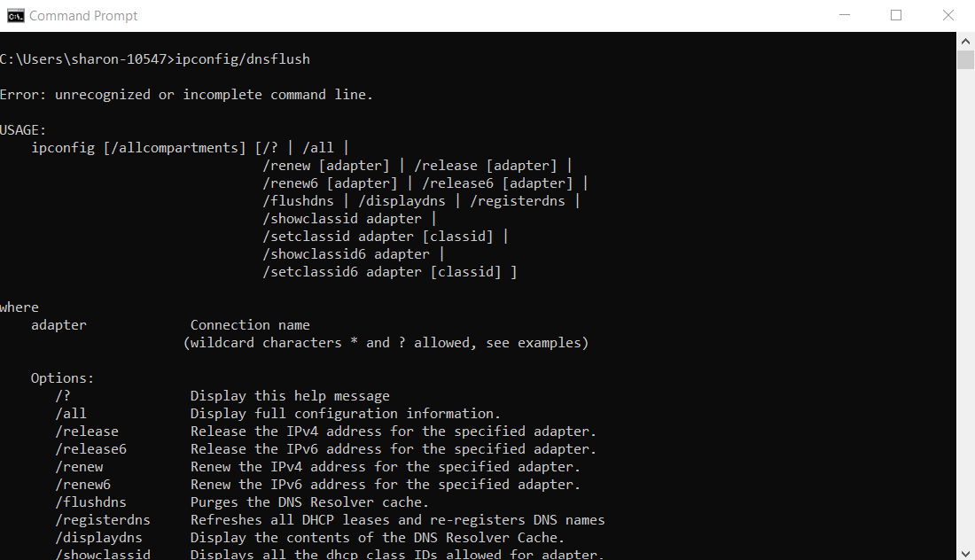Close the Command Prompt window
Screen dimensions: 975x560
948,15
